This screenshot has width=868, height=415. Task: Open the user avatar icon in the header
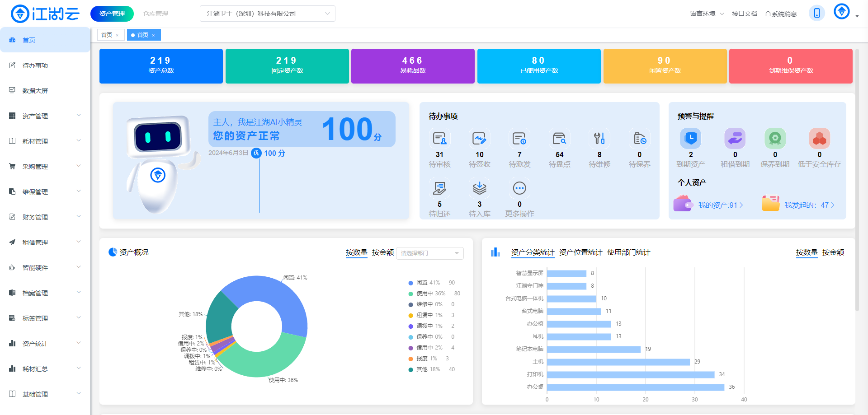(x=842, y=12)
